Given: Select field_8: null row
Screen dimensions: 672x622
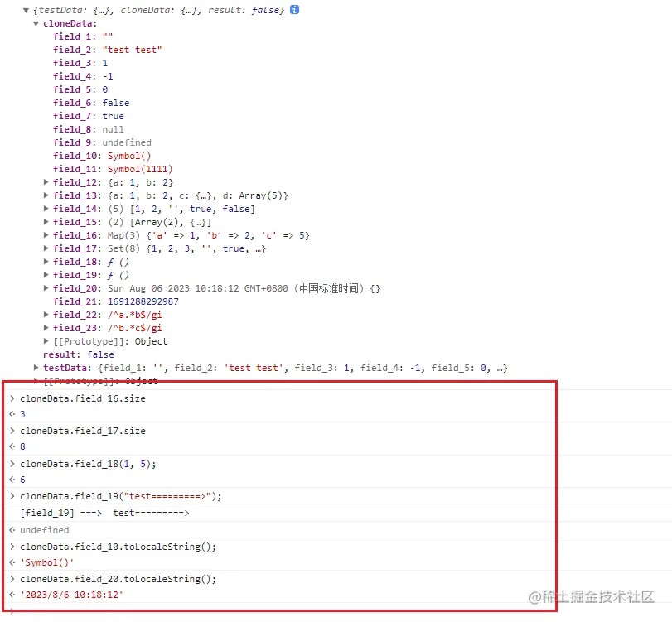Looking at the screenshot, I should point(89,129).
